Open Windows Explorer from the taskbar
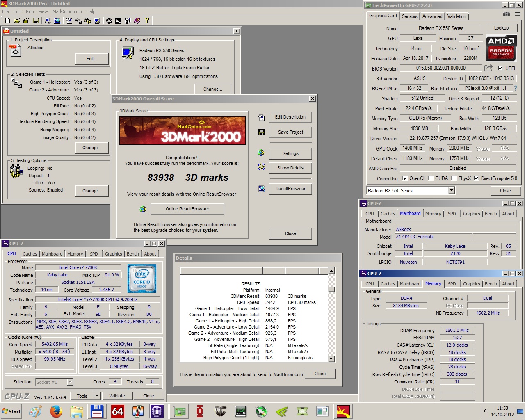The width and height of the screenshot is (525, 420). 77,411
